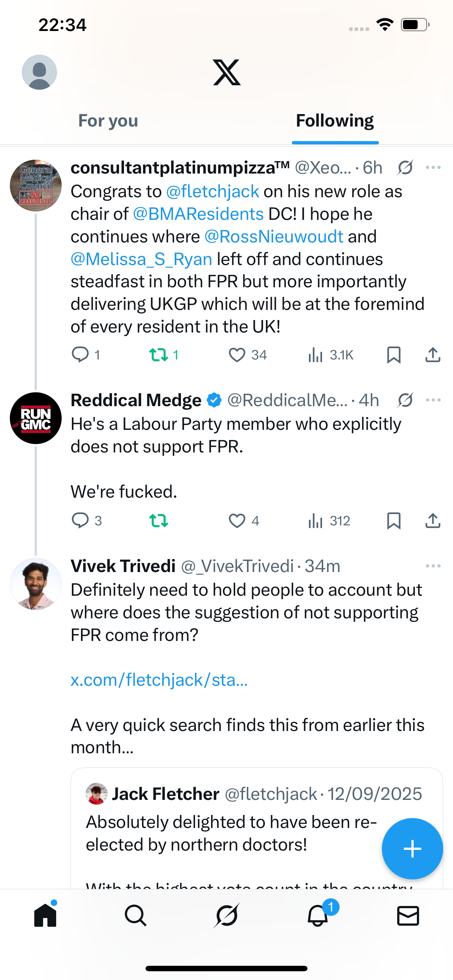The image size is (453, 980).
Task: Open more options on Reddical Medge's post
Action: click(x=433, y=400)
